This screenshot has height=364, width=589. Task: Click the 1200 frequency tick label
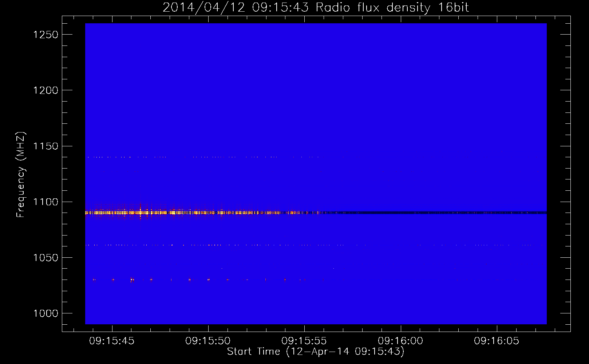tap(46, 90)
